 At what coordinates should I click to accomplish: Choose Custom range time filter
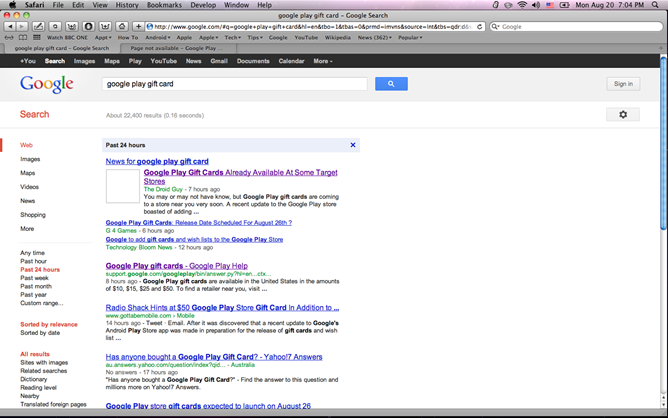(x=41, y=303)
